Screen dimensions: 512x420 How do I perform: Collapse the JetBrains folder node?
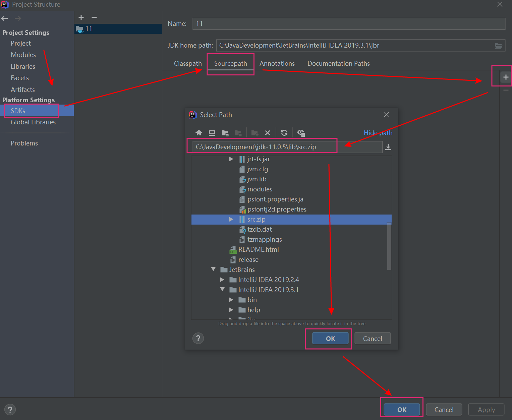pos(213,269)
